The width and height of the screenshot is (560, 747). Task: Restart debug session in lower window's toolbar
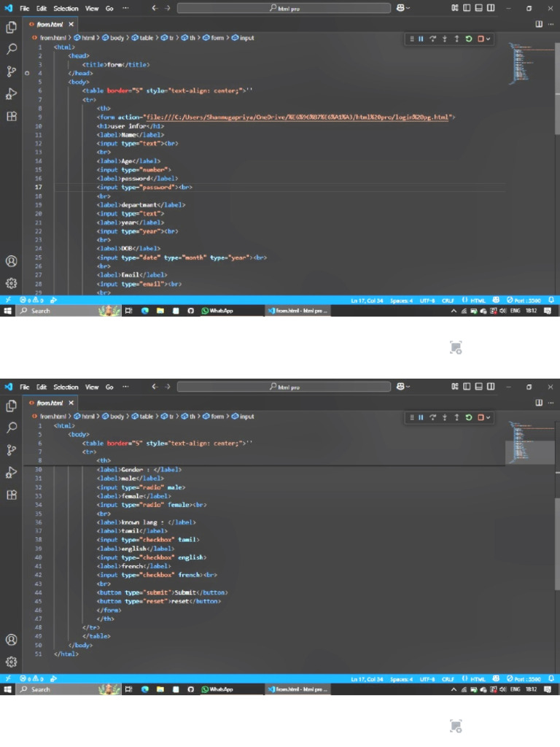click(x=469, y=417)
